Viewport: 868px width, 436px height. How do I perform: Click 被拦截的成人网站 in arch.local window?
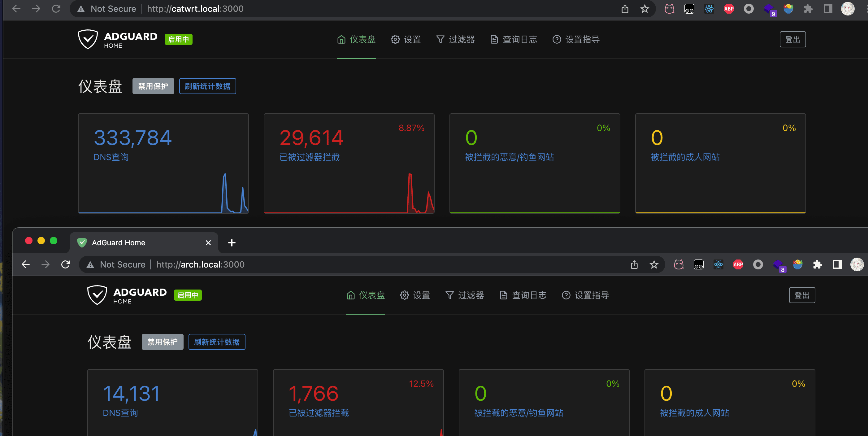pos(694,413)
